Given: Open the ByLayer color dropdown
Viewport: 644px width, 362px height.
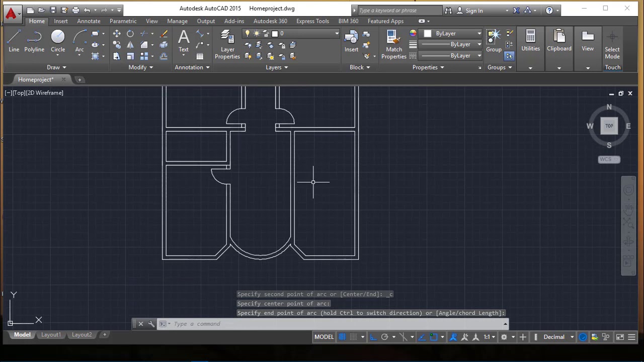Looking at the screenshot, I should pos(479,33).
